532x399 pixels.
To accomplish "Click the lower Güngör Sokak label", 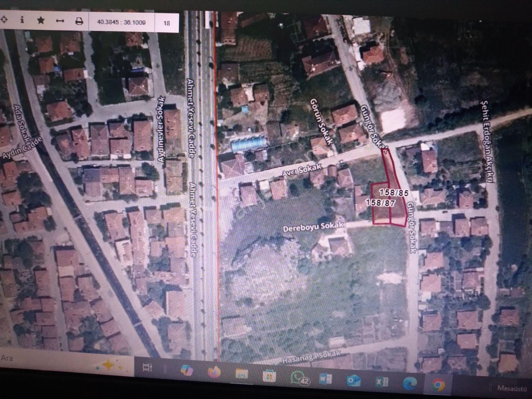I will tap(411, 227).
